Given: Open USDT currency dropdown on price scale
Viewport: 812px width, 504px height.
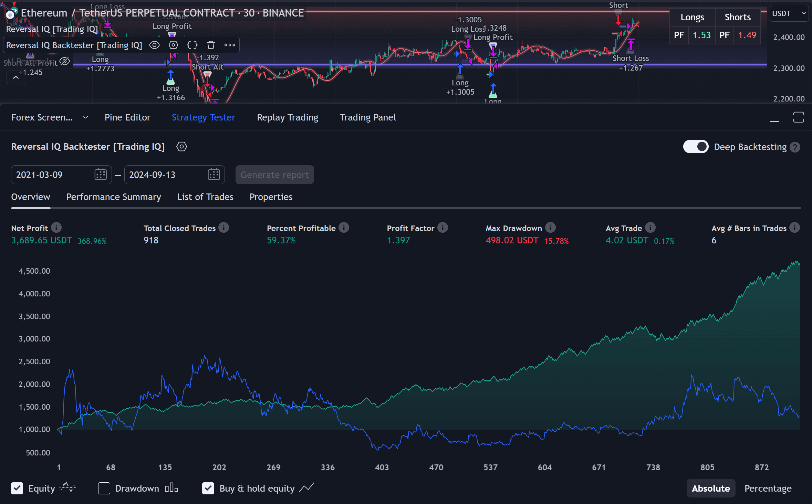Looking at the screenshot, I should (789, 13).
